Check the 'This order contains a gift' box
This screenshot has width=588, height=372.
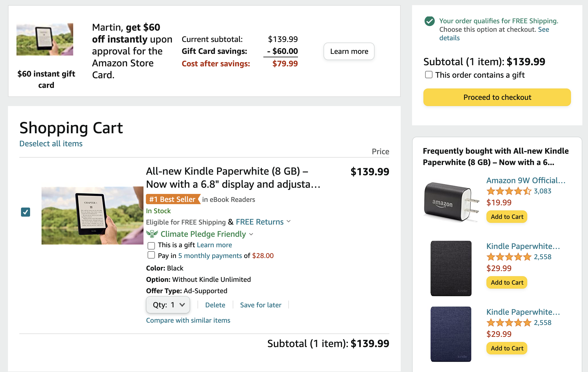click(x=429, y=75)
